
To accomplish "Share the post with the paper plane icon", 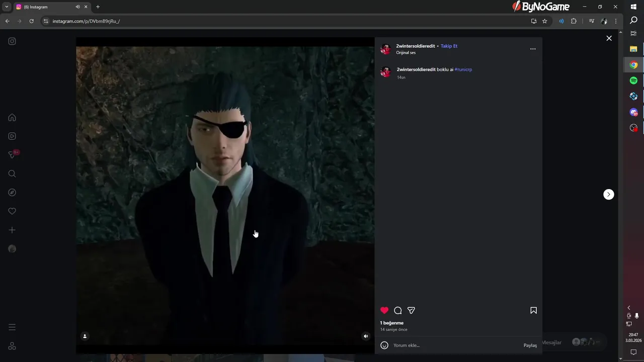I will (411, 310).
